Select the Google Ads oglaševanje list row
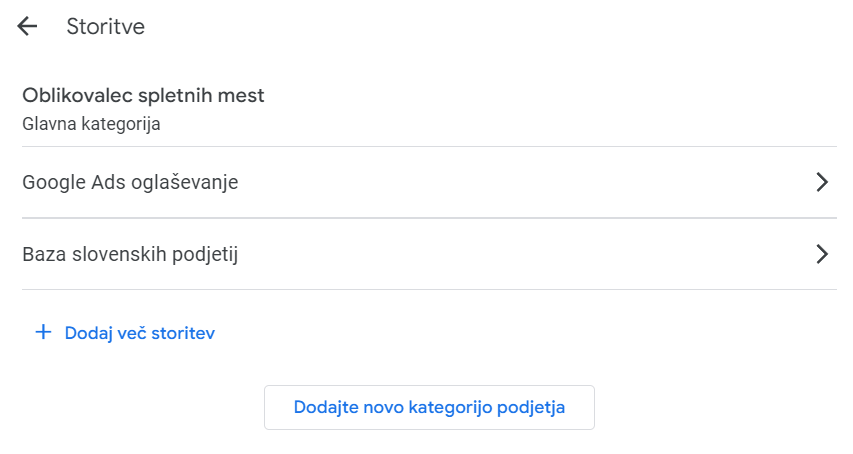Viewport: 853px width, 454px height. pos(428,182)
